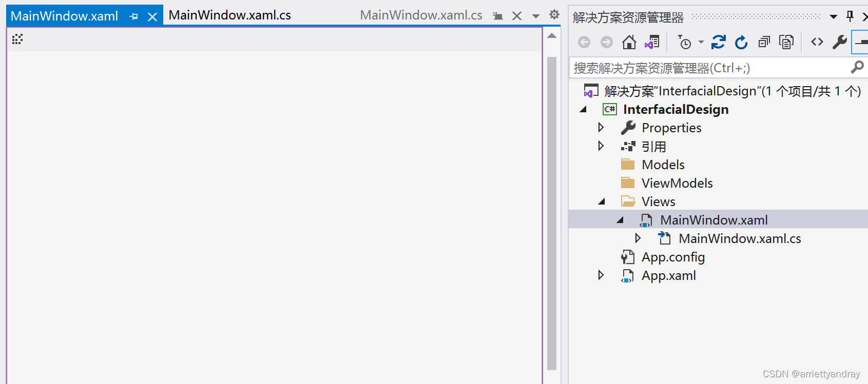Select the App.config file
This screenshot has width=868, height=384.
click(x=673, y=257)
